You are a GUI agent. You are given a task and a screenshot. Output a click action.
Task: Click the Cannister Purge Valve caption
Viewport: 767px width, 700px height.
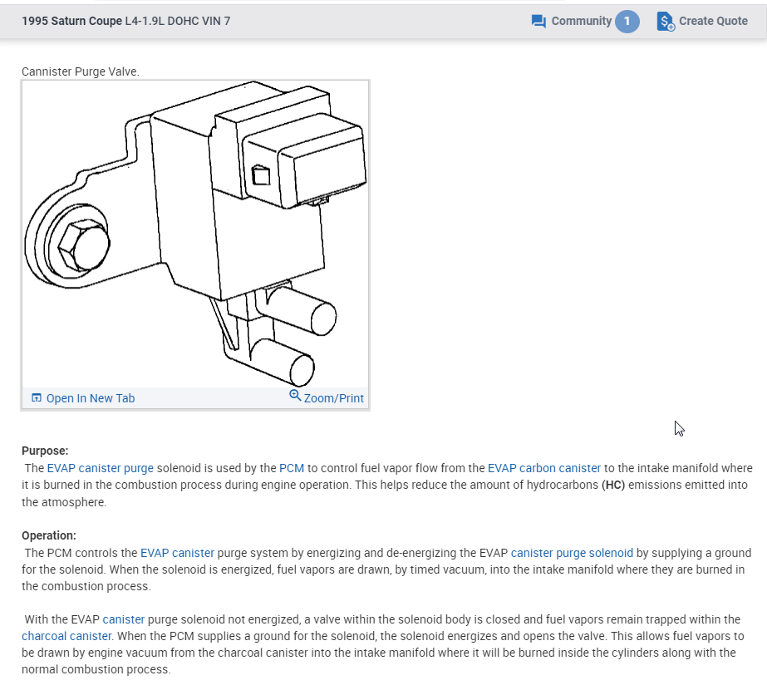pos(81,71)
